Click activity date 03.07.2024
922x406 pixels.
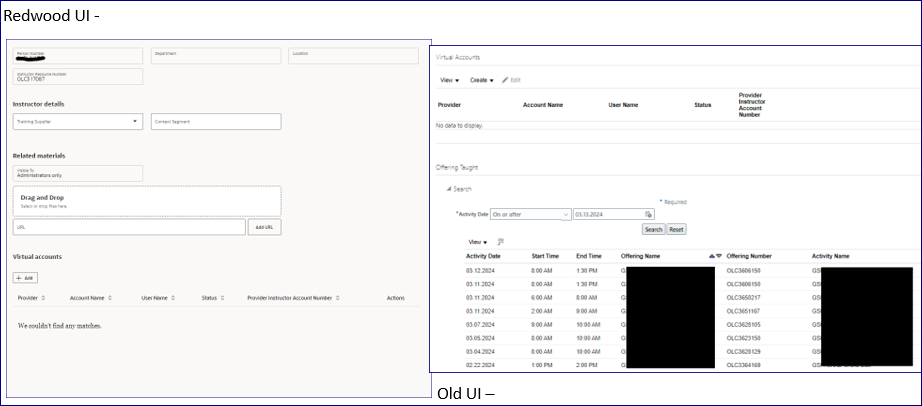[480, 325]
